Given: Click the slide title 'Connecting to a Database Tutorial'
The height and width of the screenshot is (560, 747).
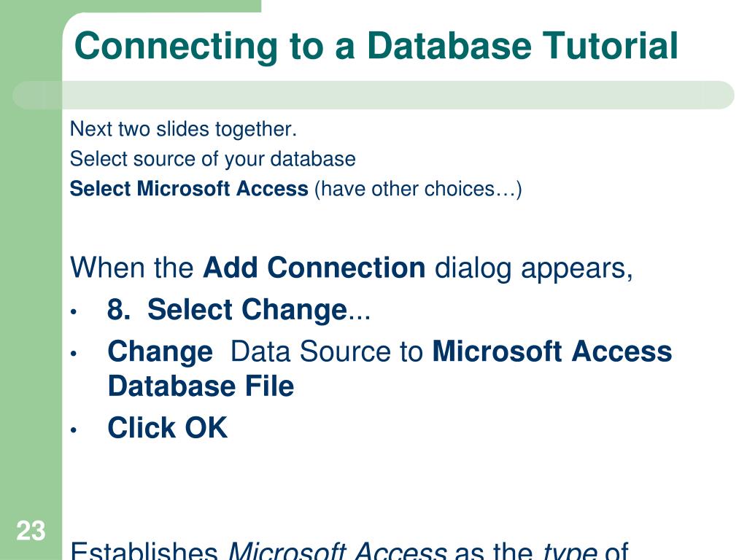Looking at the screenshot, I should [376, 46].
